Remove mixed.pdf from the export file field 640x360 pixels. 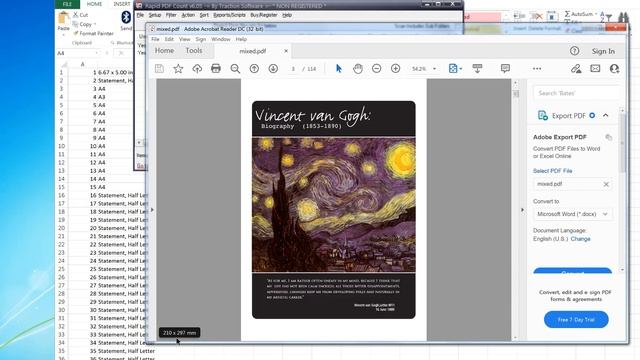click(x=606, y=184)
